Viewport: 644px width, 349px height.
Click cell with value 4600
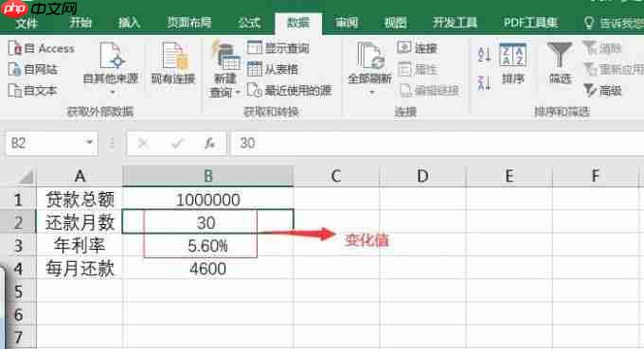coord(207,269)
